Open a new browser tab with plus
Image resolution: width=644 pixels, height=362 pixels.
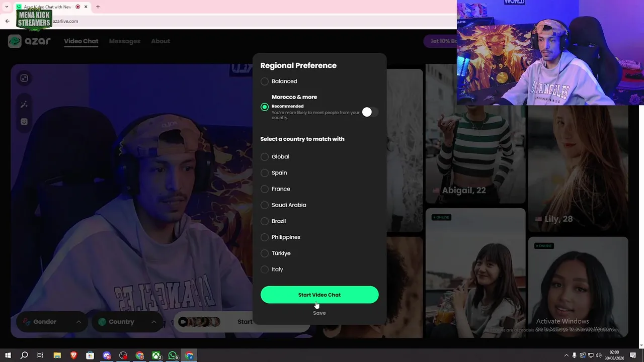pos(98,7)
